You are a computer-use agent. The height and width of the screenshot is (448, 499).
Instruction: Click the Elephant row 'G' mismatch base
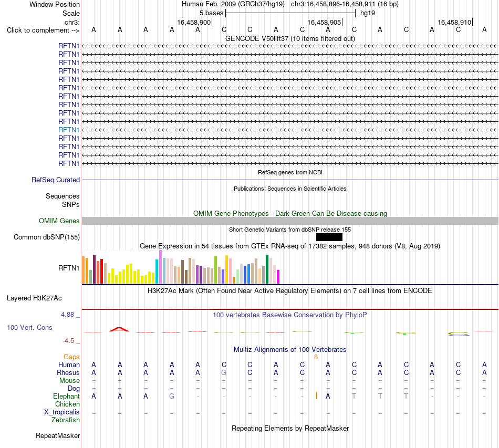[172, 396]
